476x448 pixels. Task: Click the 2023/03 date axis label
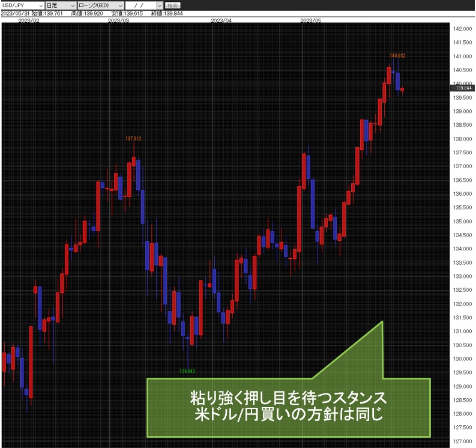[118, 20]
